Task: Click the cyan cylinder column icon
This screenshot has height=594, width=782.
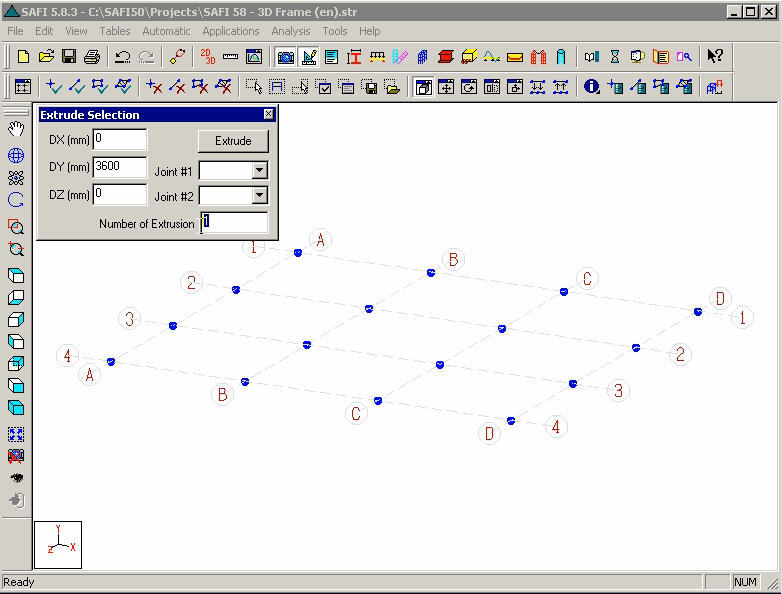Action: [561, 56]
